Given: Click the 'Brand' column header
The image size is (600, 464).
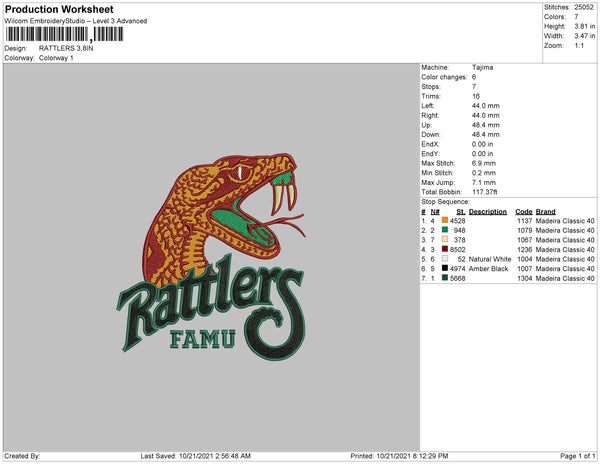Looking at the screenshot, I should click(545, 212).
